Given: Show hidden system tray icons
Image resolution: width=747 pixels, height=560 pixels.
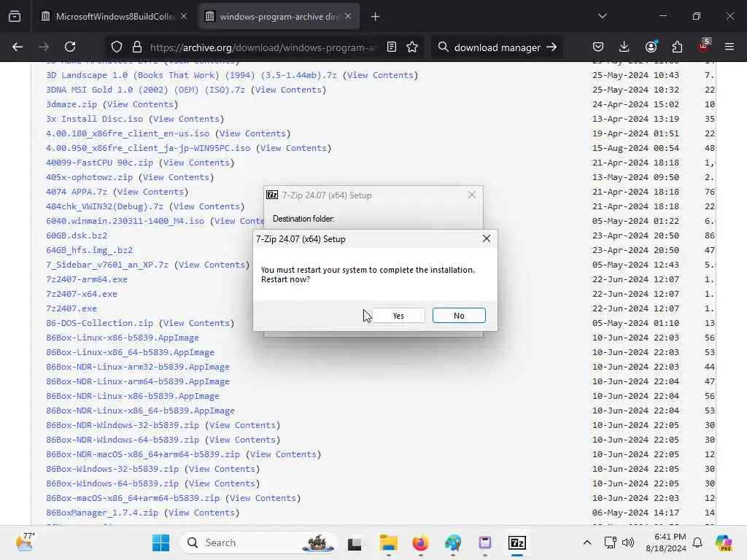Looking at the screenshot, I should 587,542.
